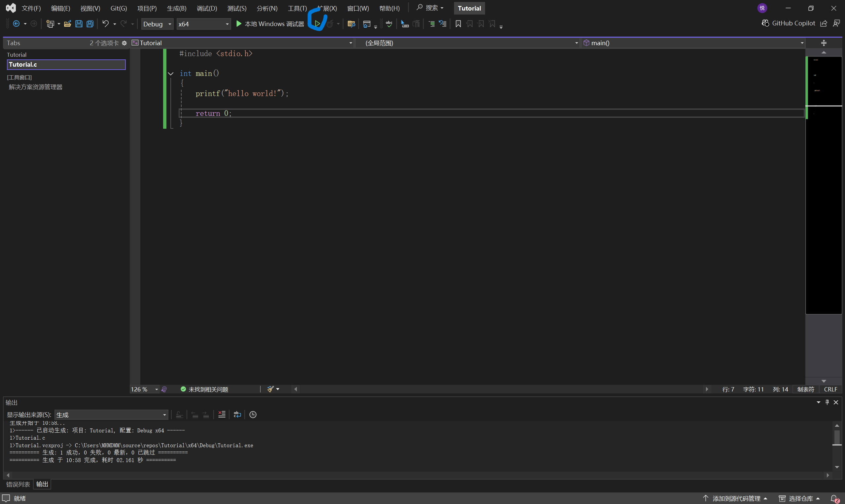Click the feedback person icon at top right
This screenshot has width=845, height=504.
coord(836,23)
